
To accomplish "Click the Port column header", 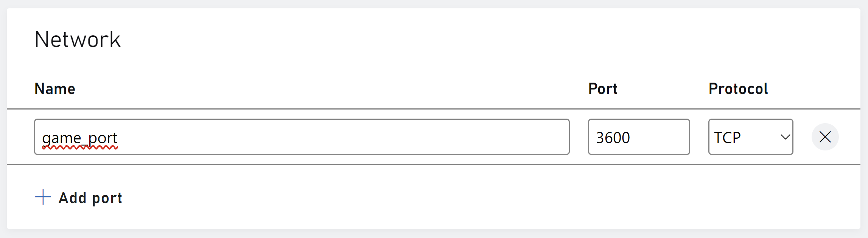I will (x=602, y=88).
